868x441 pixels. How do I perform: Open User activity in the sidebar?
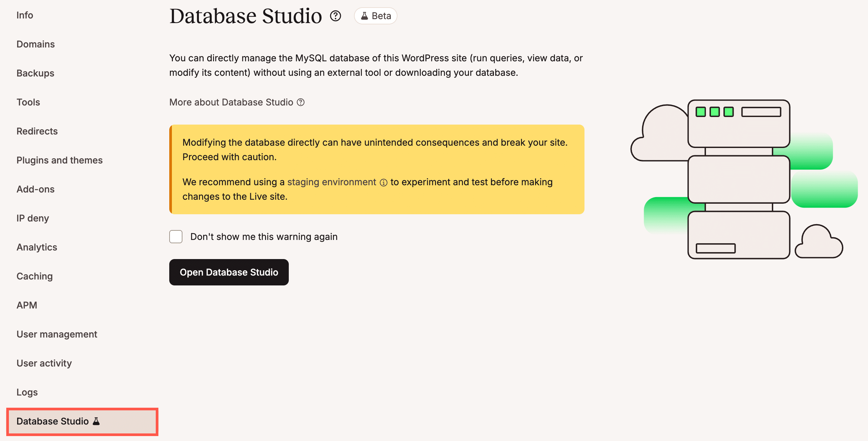44,363
